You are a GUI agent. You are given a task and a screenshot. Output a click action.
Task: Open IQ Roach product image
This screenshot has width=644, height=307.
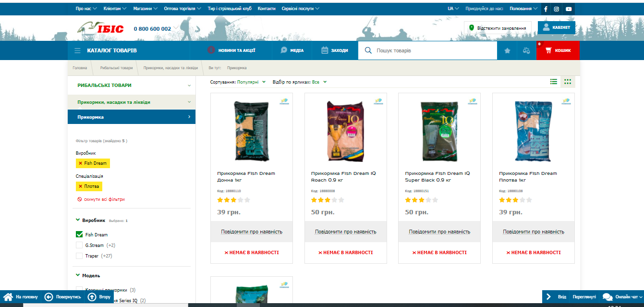pos(346,131)
